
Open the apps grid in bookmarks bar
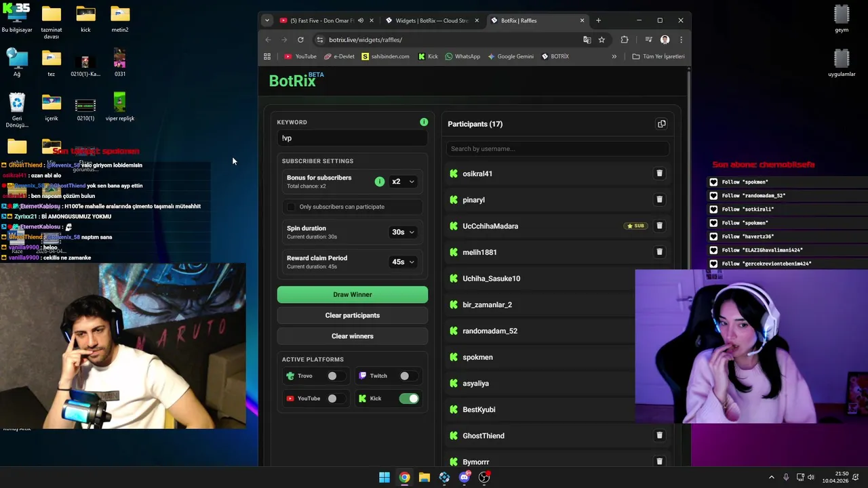[267, 56]
